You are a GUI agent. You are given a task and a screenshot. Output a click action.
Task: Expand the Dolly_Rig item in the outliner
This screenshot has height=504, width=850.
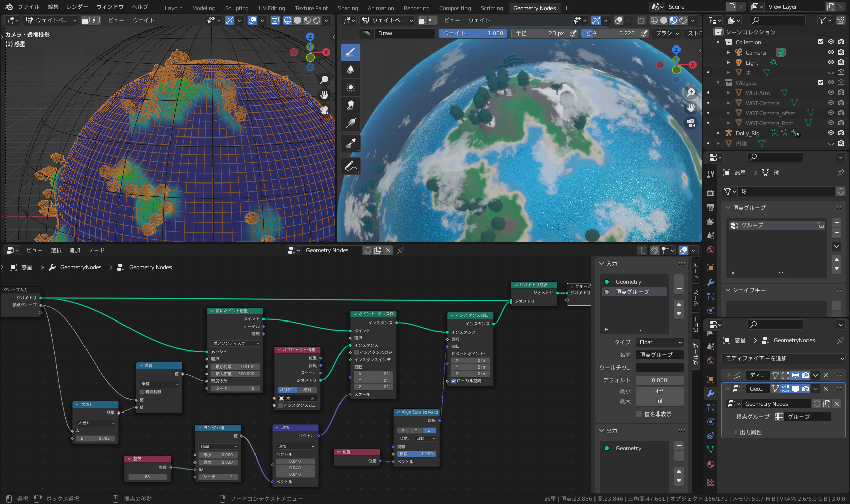(x=718, y=133)
